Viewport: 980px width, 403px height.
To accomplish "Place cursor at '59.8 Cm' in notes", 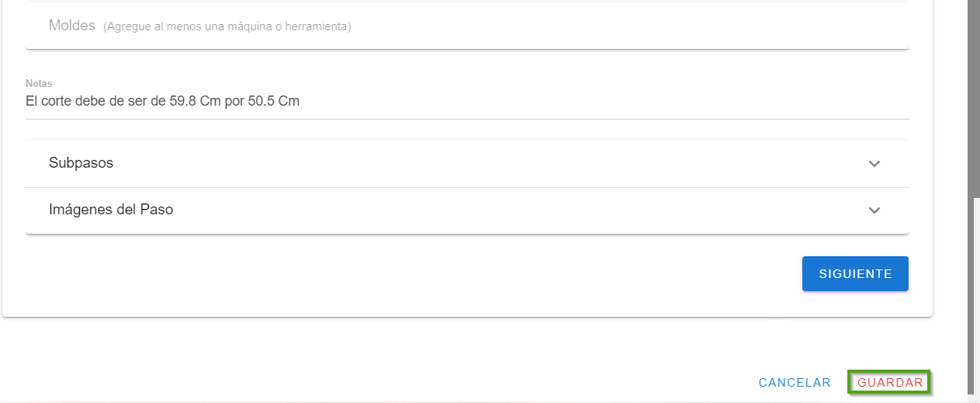I will tap(195, 101).
